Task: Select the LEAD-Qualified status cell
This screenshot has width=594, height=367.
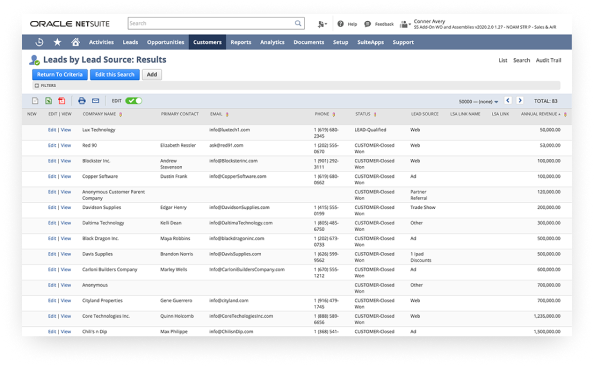Action: [370, 130]
